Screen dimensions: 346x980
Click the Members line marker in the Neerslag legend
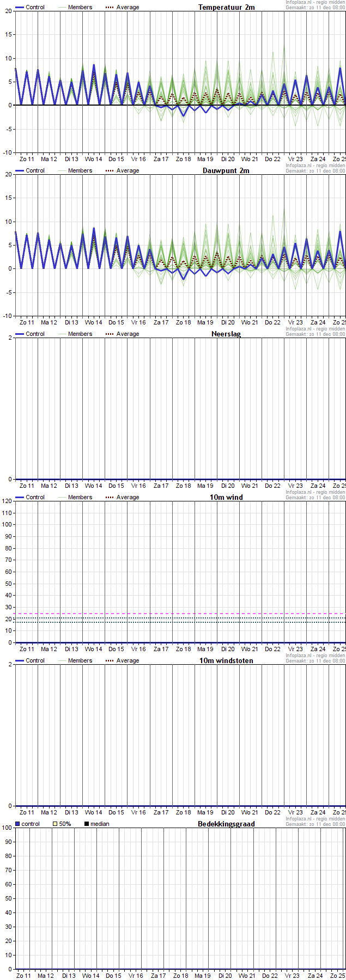pos(62,334)
